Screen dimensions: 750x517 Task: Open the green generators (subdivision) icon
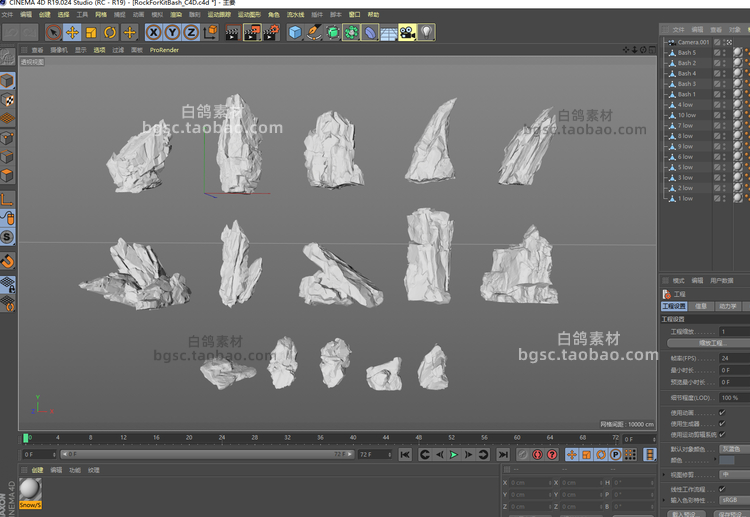pyautogui.click(x=332, y=33)
